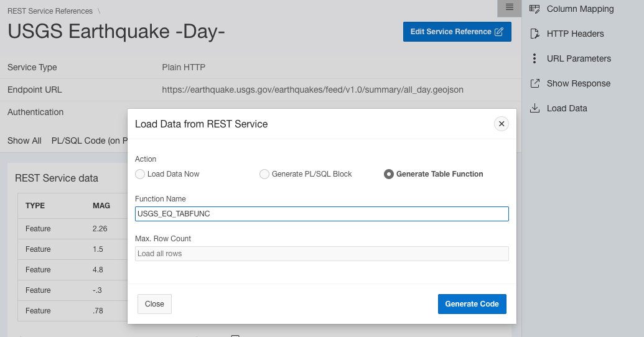644x337 pixels.
Task: Focus the Function Name input field
Action: (x=322, y=214)
